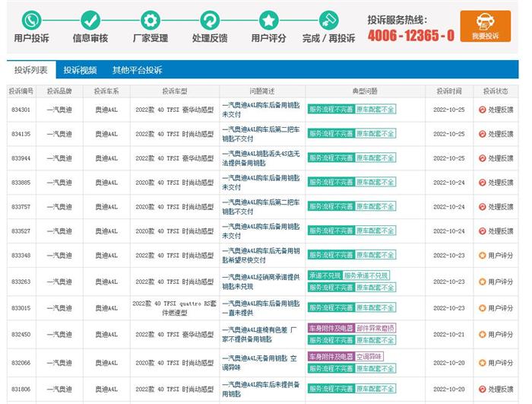532x404 pixels.
Task: Click the 用户评分 icon in row 833015
Action: (482, 308)
